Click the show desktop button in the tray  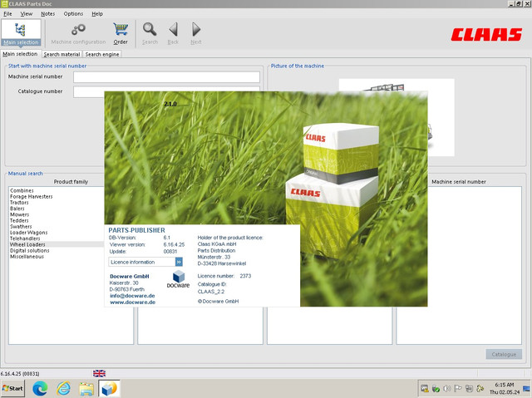[526, 389]
